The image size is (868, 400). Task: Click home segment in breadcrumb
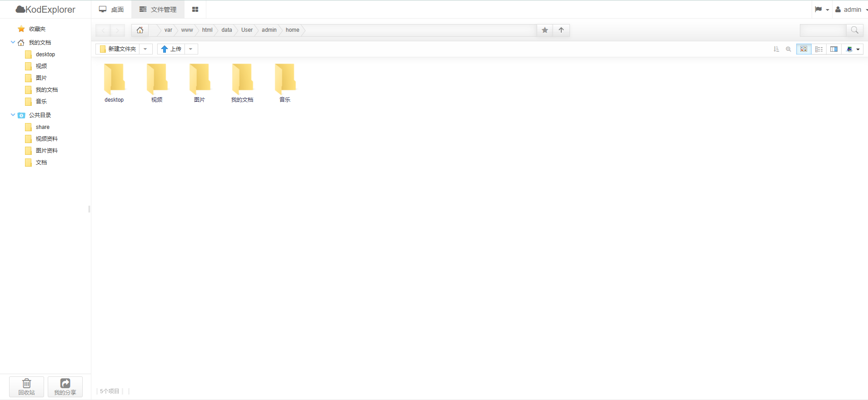[x=293, y=30]
